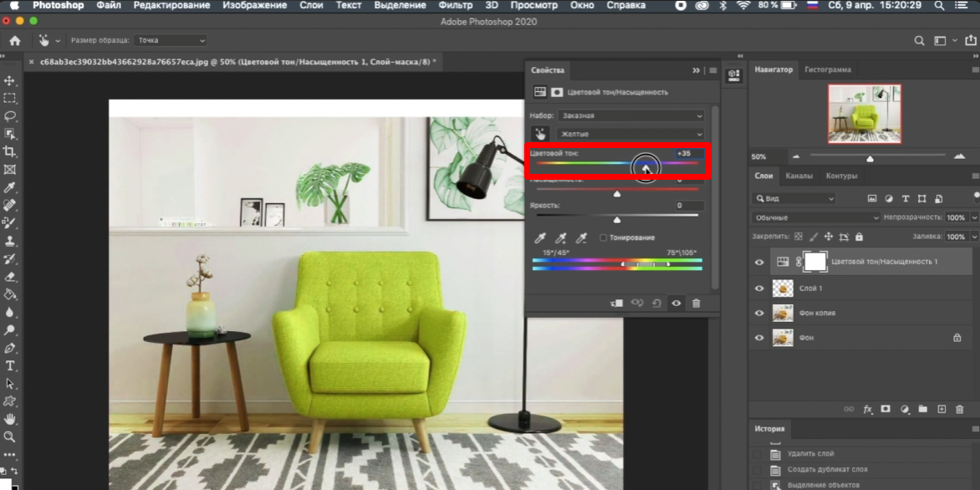Open the Желтые color range dropdown
This screenshot has width=980, height=490.
[630, 134]
